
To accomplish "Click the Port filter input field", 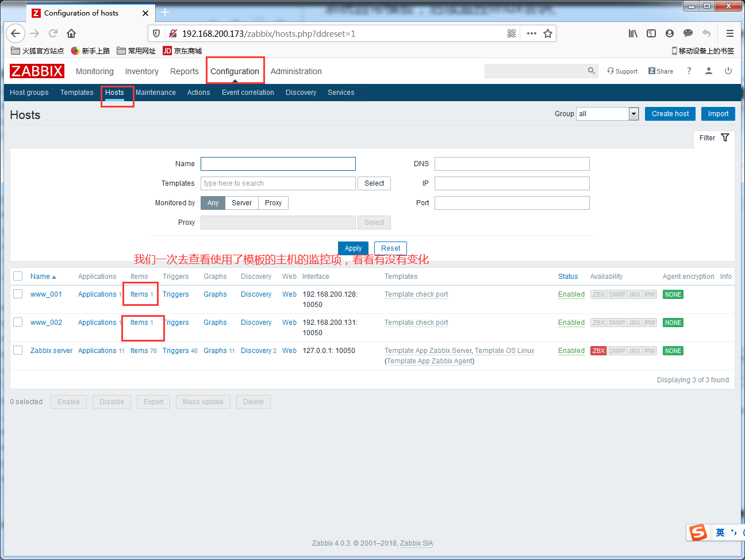I will [512, 203].
